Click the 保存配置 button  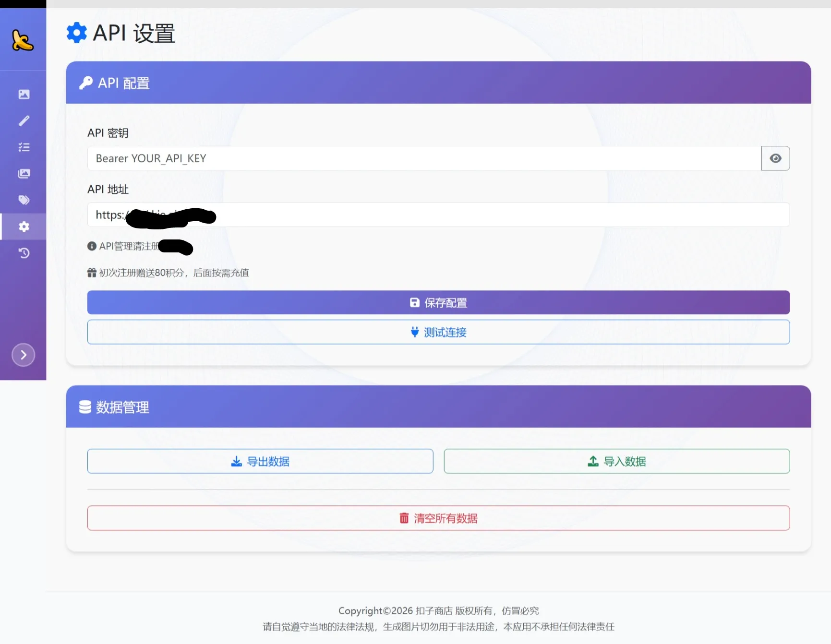(438, 302)
